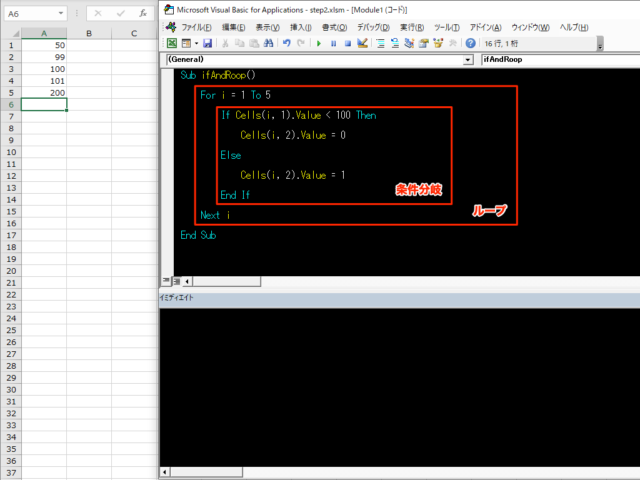The height and width of the screenshot is (480, 640).
Task: Open the Name Box dropdown arrow
Action: pos(63,14)
